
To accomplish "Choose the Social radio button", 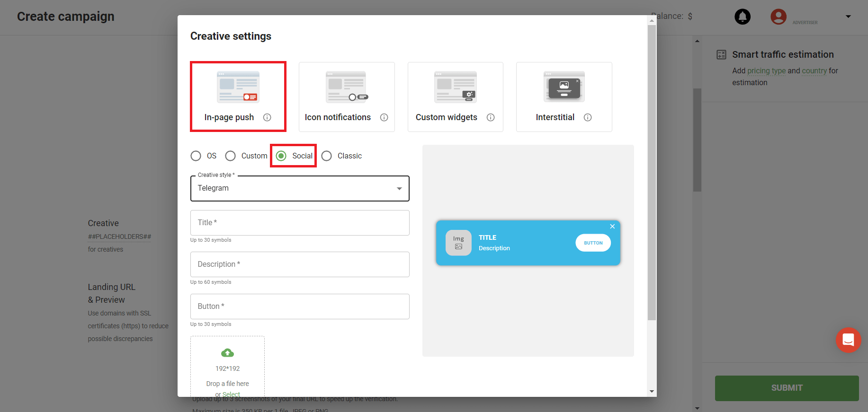I will 281,156.
